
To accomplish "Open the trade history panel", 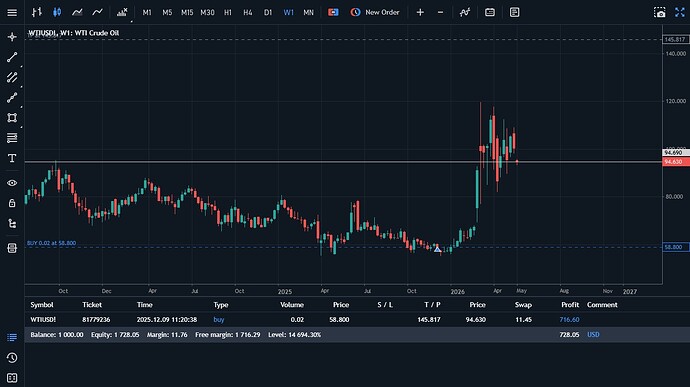I will [12, 358].
